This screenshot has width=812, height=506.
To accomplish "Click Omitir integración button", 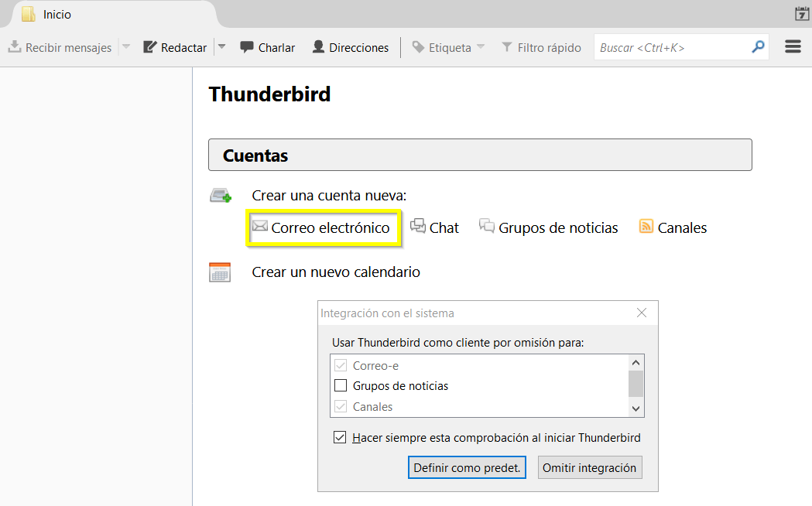I will pyautogui.click(x=590, y=468).
